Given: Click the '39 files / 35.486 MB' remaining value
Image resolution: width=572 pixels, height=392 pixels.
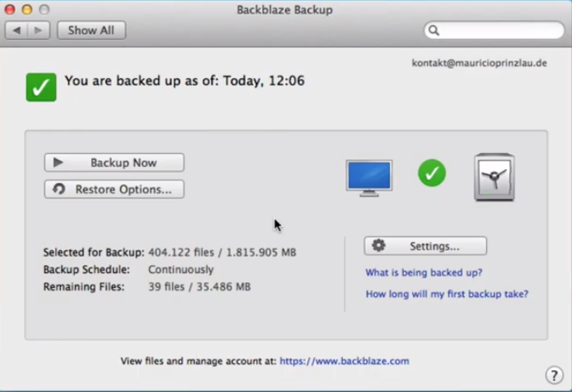Looking at the screenshot, I should click(199, 286).
